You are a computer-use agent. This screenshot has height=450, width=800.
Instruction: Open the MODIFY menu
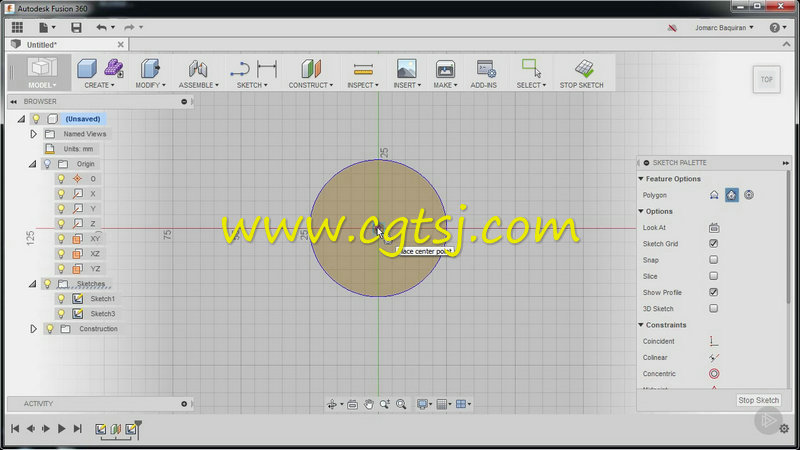[150, 85]
